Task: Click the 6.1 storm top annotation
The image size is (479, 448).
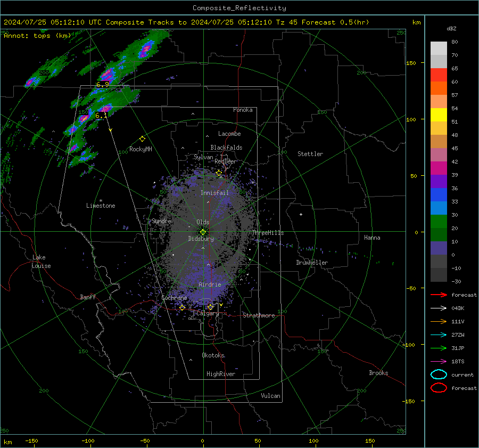Action: (101, 115)
